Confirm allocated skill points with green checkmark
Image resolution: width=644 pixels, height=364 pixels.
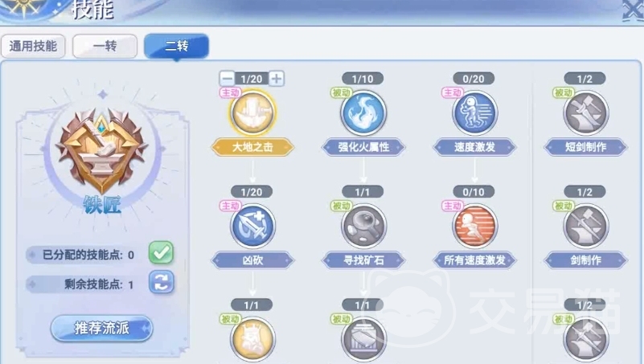161,253
